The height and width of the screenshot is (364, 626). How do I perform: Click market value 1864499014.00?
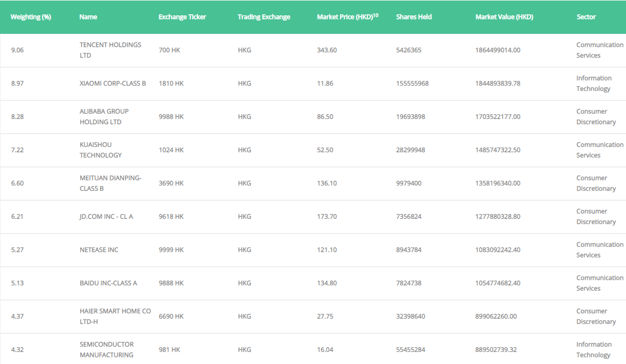pos(498,50)
